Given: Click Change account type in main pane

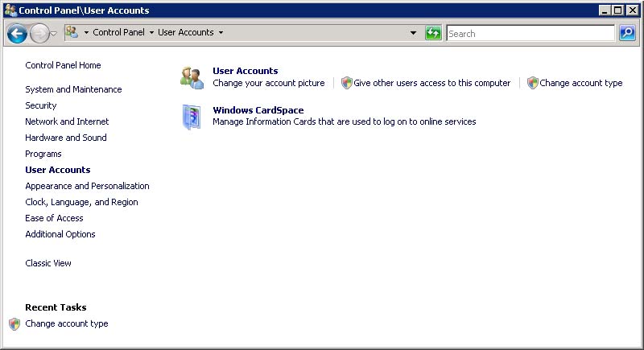Looking at the screenshot, I should (580, 83).
